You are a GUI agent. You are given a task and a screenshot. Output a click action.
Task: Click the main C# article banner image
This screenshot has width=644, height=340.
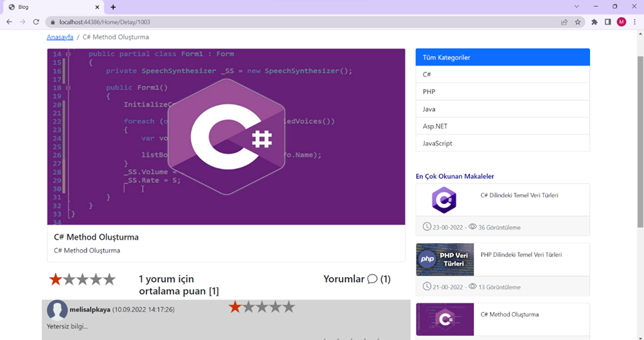tap(226, 137)
